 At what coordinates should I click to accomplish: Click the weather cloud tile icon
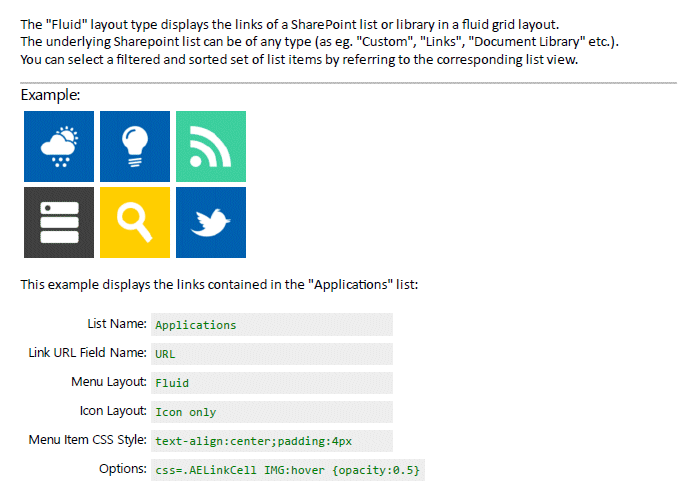[x=59, y=146]
